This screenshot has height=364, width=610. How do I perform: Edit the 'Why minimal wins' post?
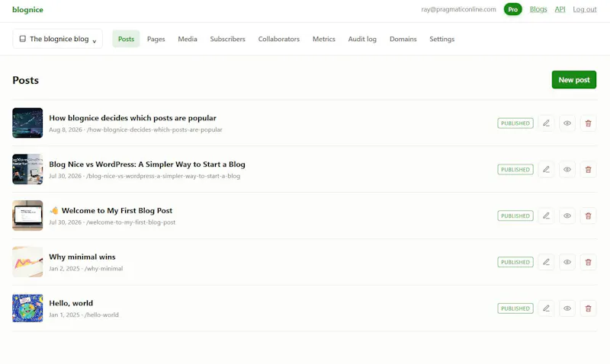(546, 262)
